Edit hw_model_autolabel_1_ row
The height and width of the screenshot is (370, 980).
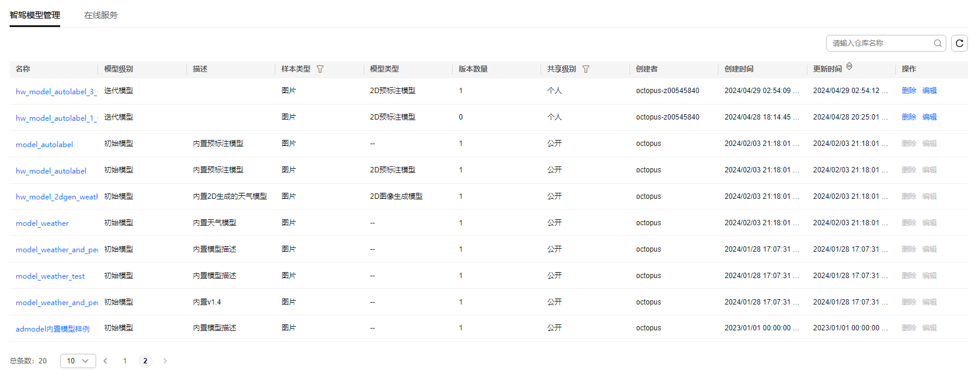pyautogui.click(x=929, y=117)
